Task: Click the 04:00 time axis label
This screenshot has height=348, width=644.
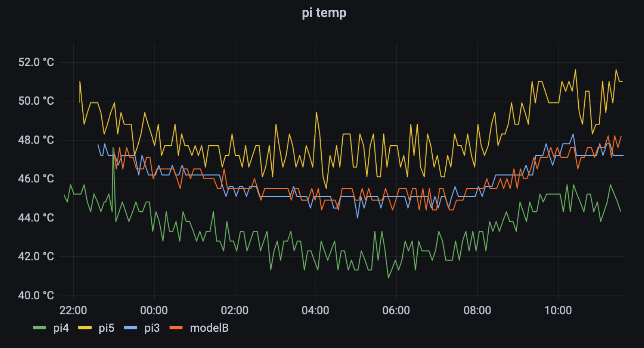Action: click(316, 310)
